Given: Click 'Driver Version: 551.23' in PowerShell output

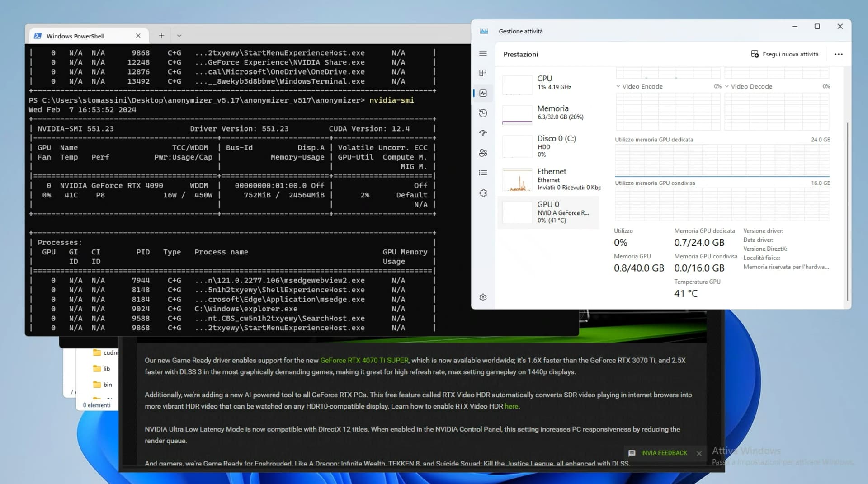Looking at the screenshot, I should pyautogui.click(x=239, y=129).
